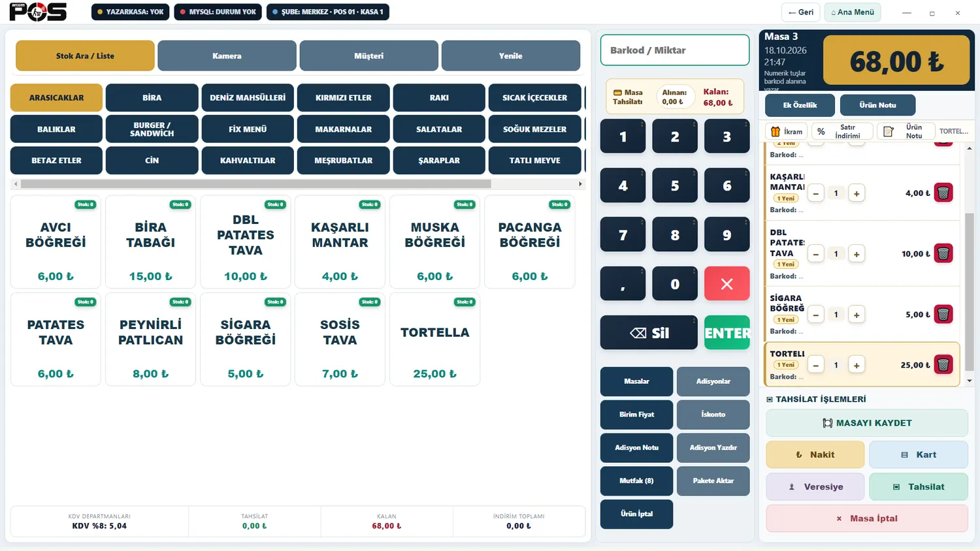Add AVCI BÖĞREĞİ product
980x551 pixels.
pos(56,242)
